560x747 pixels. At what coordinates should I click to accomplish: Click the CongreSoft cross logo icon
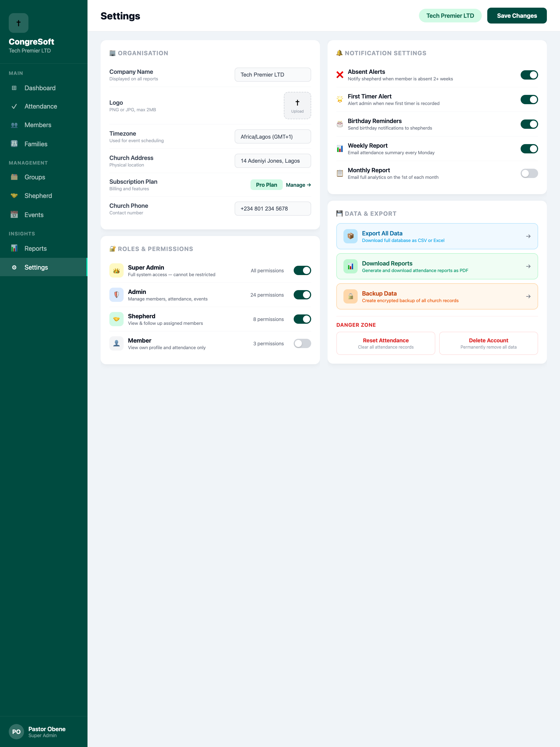tap(19, 23)
